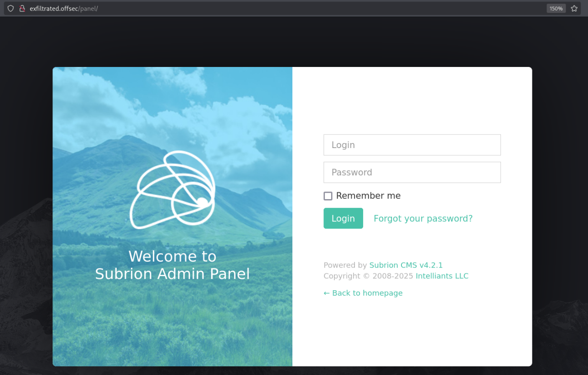Click the Copyright © 2008-2025 text
Image resolution: width=588 pixels, height=375 pixels.
pos(368,276)
